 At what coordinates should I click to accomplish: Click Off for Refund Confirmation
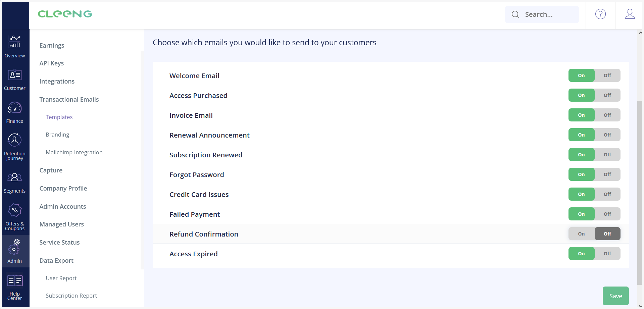[607, 234]
